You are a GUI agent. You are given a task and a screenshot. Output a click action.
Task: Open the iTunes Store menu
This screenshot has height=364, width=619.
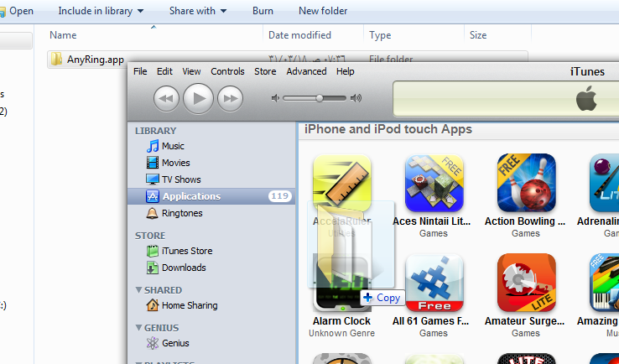[x=265, y=71]
